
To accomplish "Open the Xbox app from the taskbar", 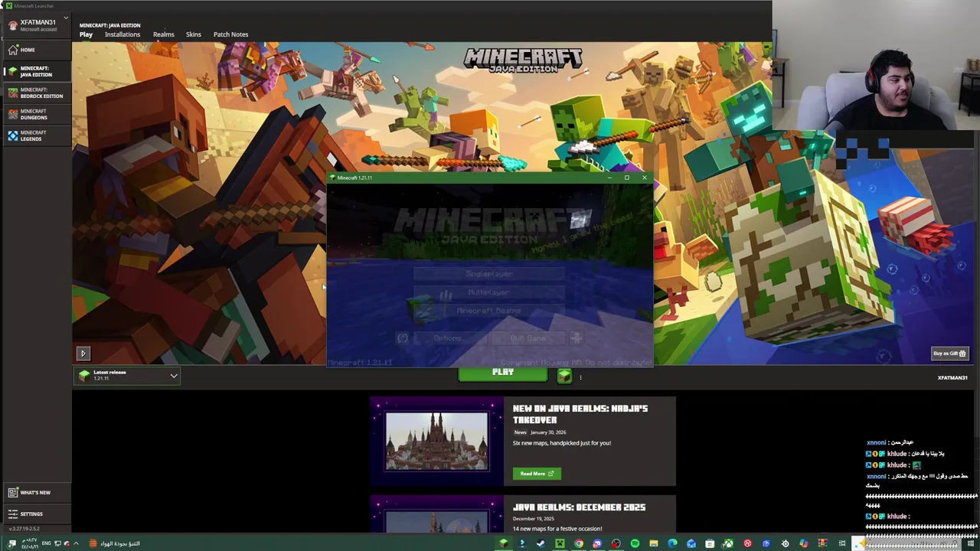I will tap(728, 543).
